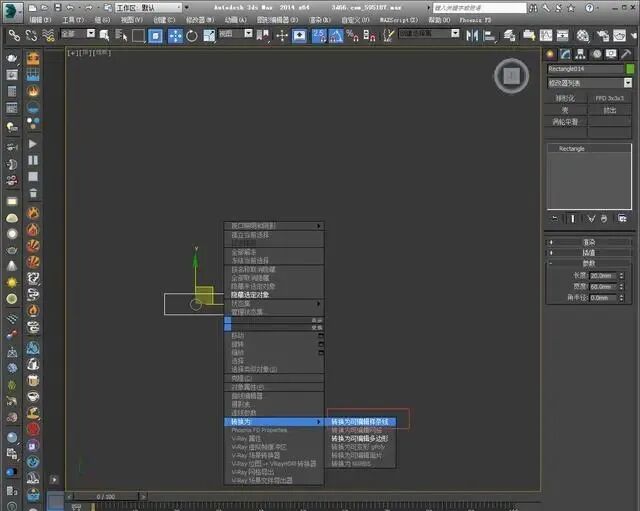Click the 挤出 modifier button
640x511 pixels.
tap(609, 110)
